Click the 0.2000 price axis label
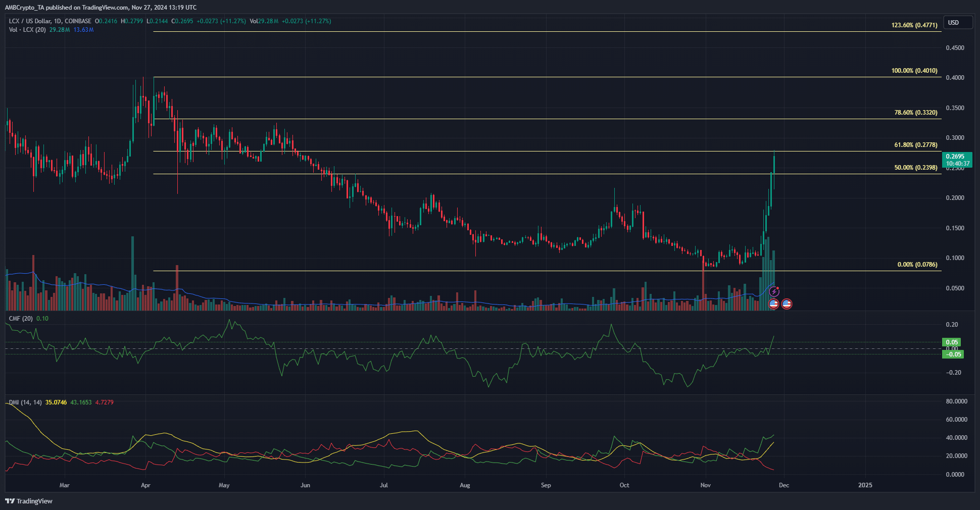 pos(955,198)
